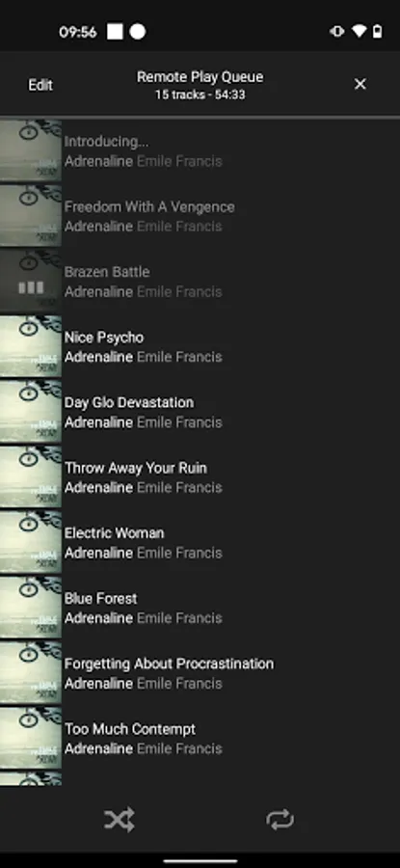Screen dimensions: 400x868
Task: Tap the Edit button
Action: tap(40, 85)
